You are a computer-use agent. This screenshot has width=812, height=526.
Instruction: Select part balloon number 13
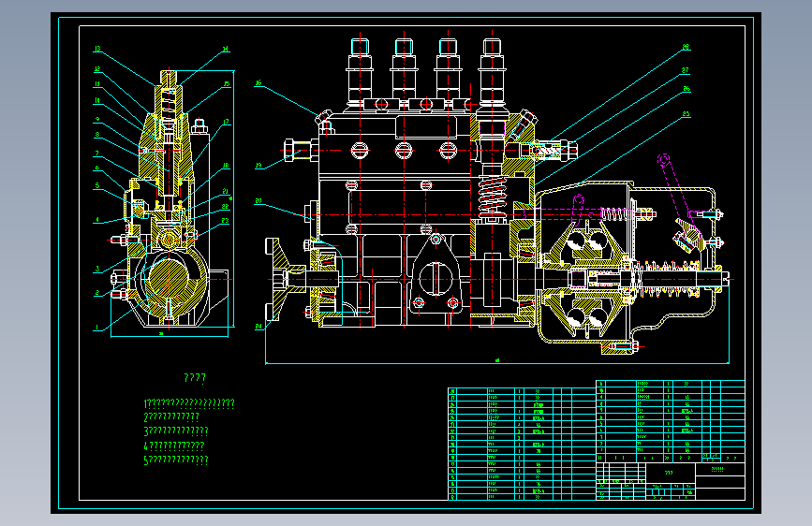coord(97,50)
